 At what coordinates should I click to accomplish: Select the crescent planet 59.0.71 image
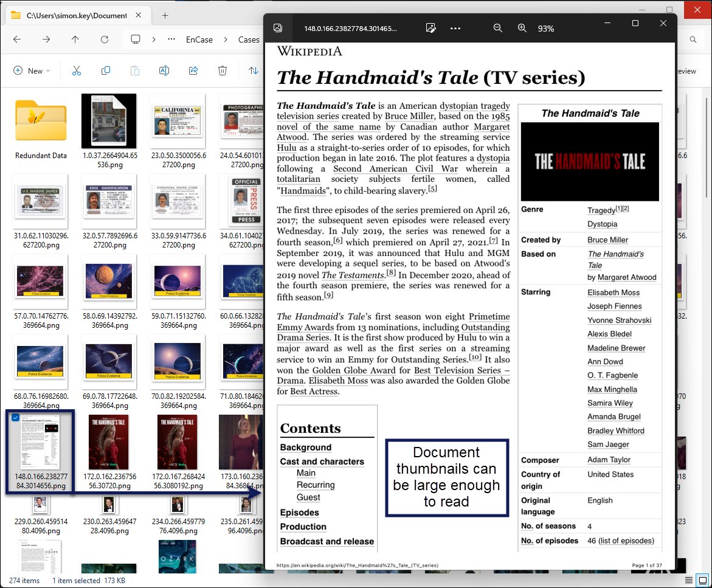pyautogui.click(x=178, y=282)
